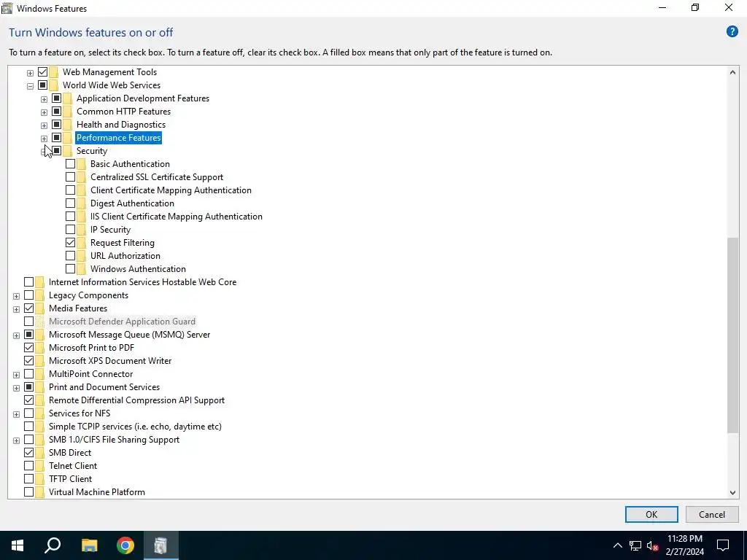Screen dimensions: 747x560
Task: Open Google Chrome from taskbar
Action: 125,545
